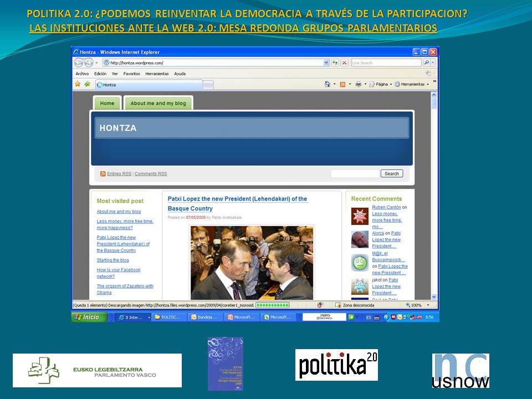
Task: Open Less money, more free time post link
Action: (x=125, y=224)
